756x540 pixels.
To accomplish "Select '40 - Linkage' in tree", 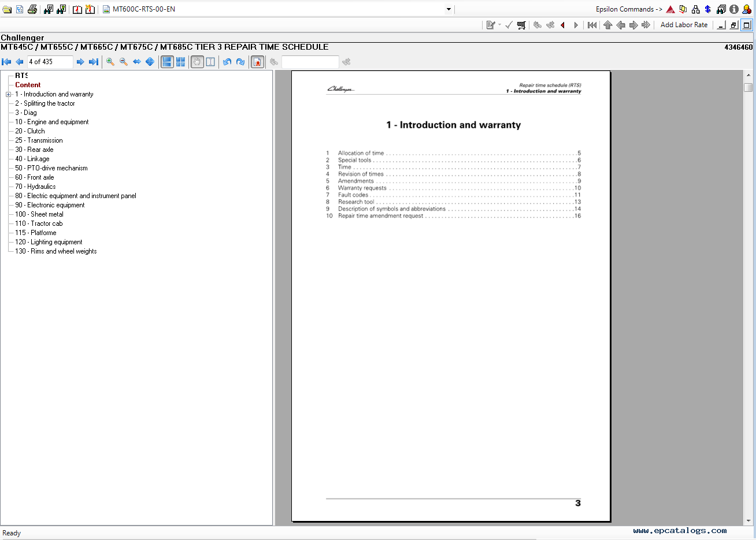I will click(32, 159).
